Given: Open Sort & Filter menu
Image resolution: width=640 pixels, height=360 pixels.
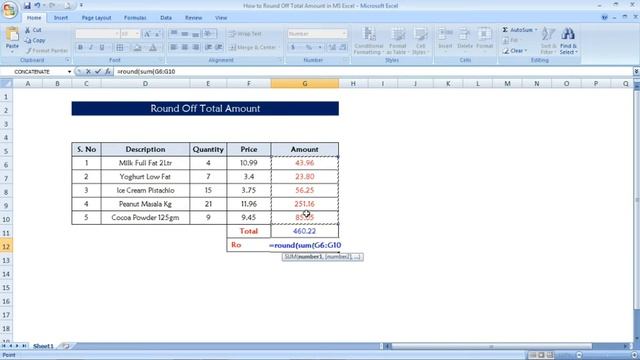Looking at the screenshot, I should tap(548, 40).
